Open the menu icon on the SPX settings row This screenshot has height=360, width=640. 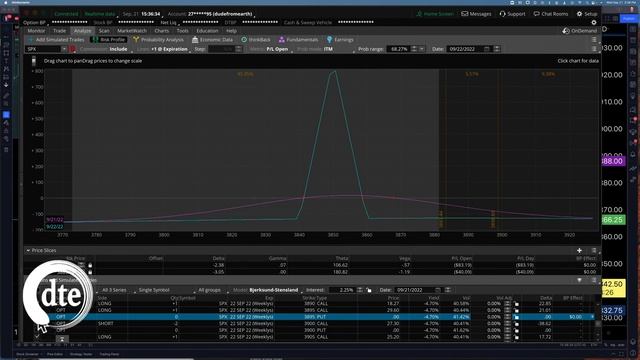pyautogui.click(x=594, y=49)
